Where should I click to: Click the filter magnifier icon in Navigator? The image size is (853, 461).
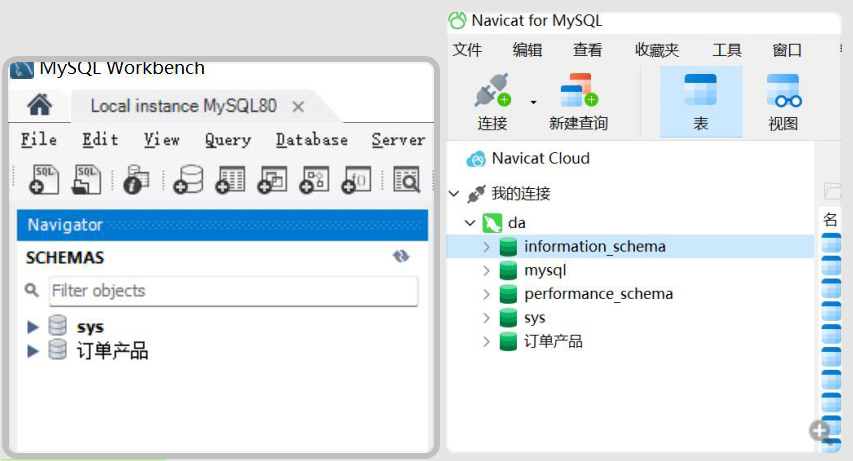click(32, 290)
